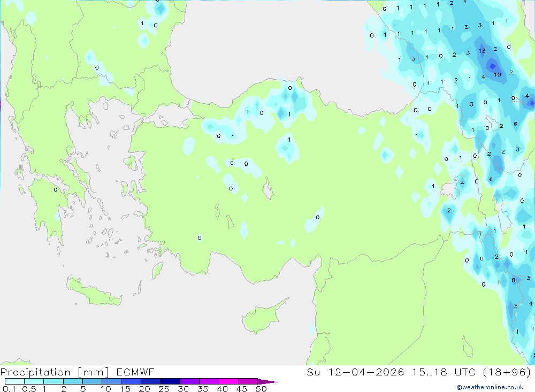Pick the 25–30 mm navy legend swatch

[x=170, y=381]
